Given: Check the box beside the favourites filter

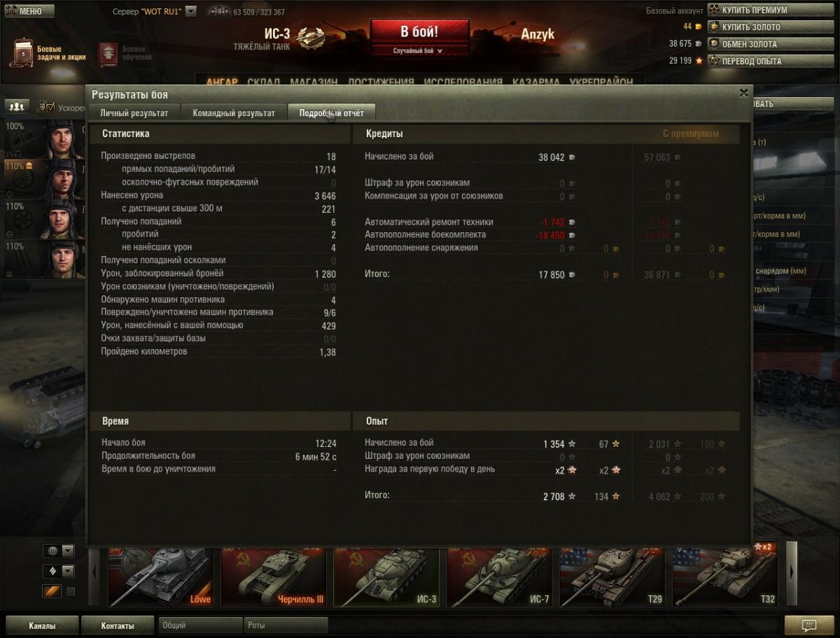Looking at the screenshot, I should (71, 592).
